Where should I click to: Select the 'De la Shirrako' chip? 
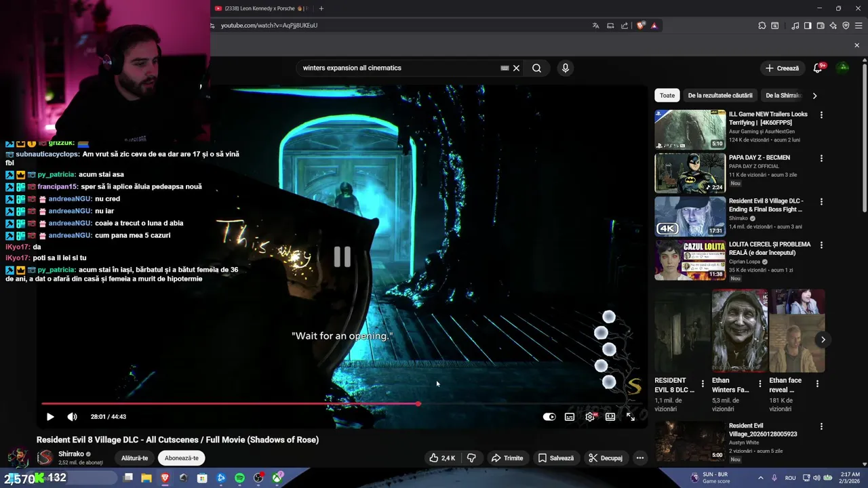pos(783,96)
